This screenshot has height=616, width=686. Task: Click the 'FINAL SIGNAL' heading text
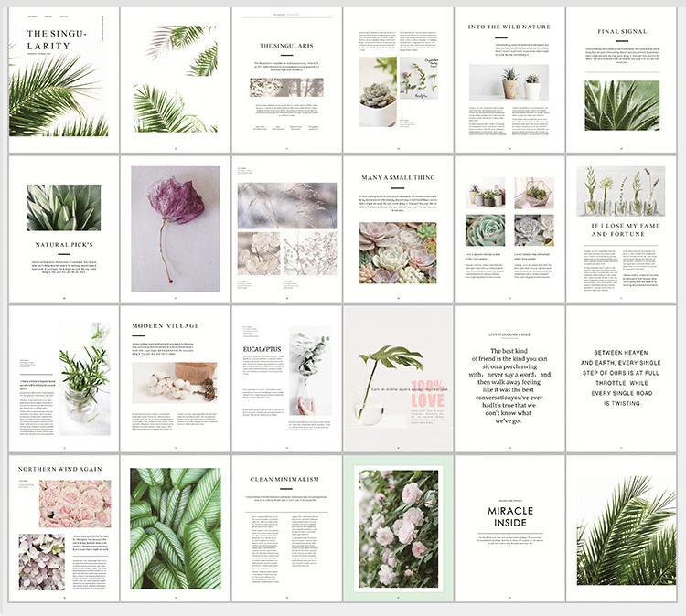pyautogui.click(x=622, y=31)
